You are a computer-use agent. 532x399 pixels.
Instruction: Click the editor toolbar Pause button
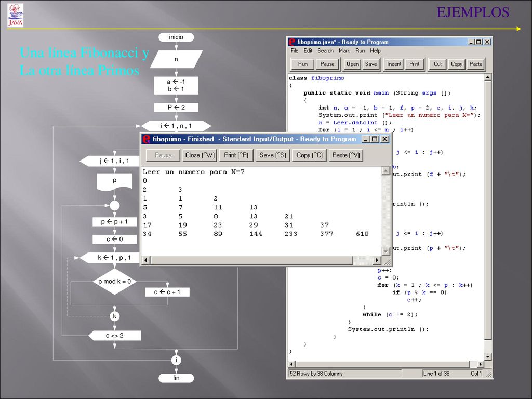tap(327, 64)
